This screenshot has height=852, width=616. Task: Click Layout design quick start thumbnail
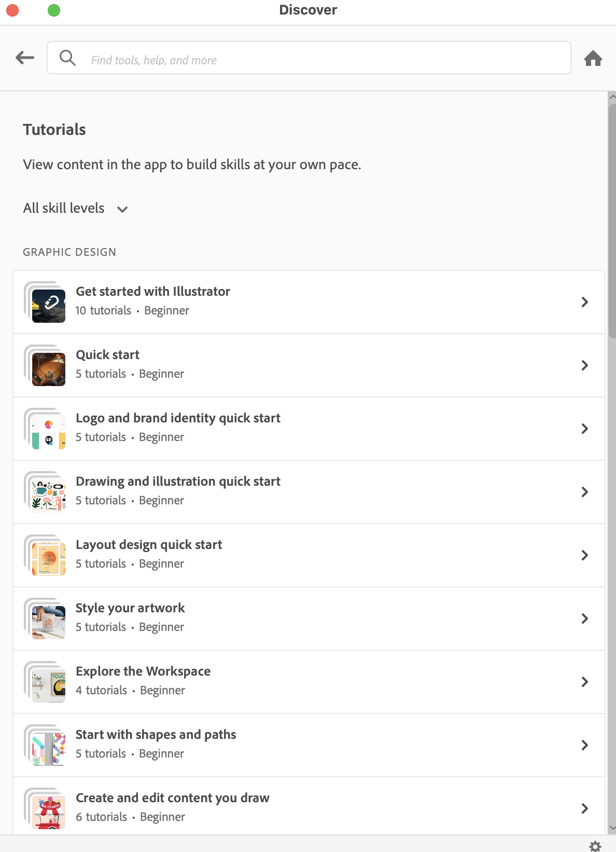pyautogui.click(x=48, y=558)
